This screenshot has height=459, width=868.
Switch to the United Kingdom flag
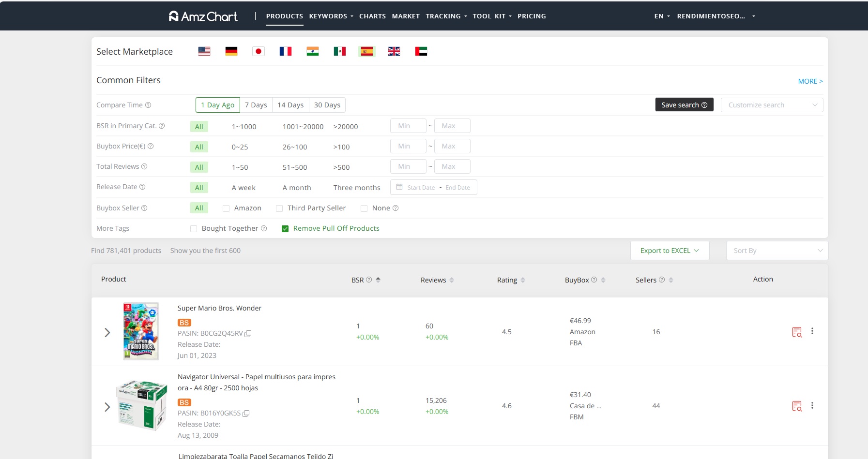(394, 51)
